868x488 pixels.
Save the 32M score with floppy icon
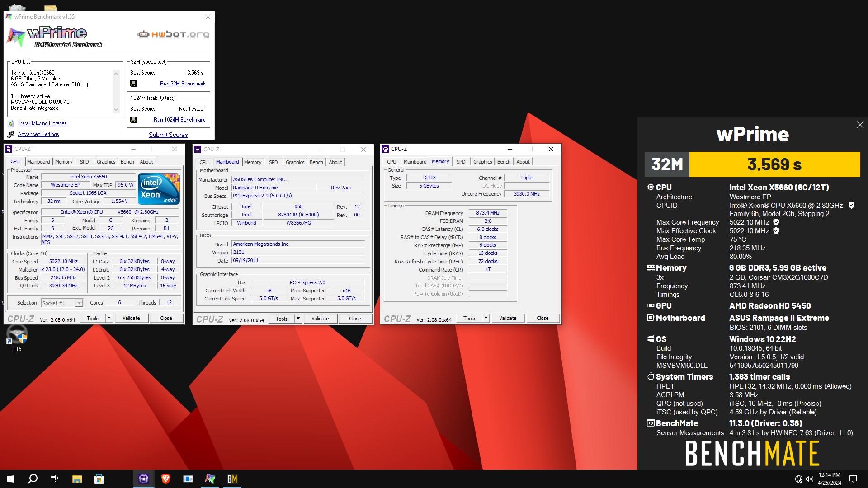(x=133, y=84)
